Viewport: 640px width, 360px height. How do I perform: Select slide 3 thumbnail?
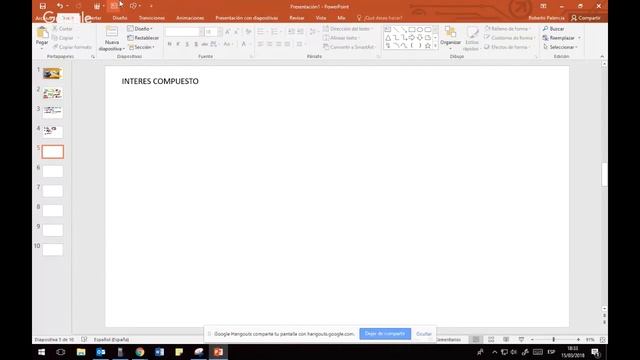point(53,112)
